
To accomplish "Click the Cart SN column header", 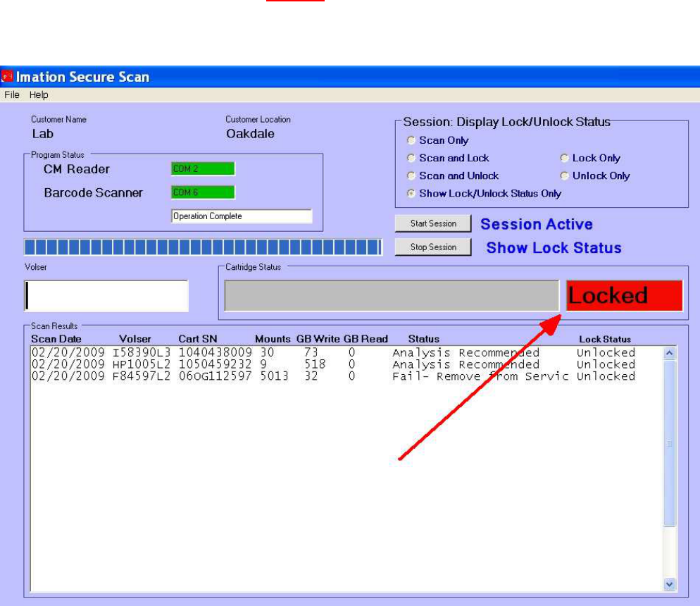I will tap(198, 339).
